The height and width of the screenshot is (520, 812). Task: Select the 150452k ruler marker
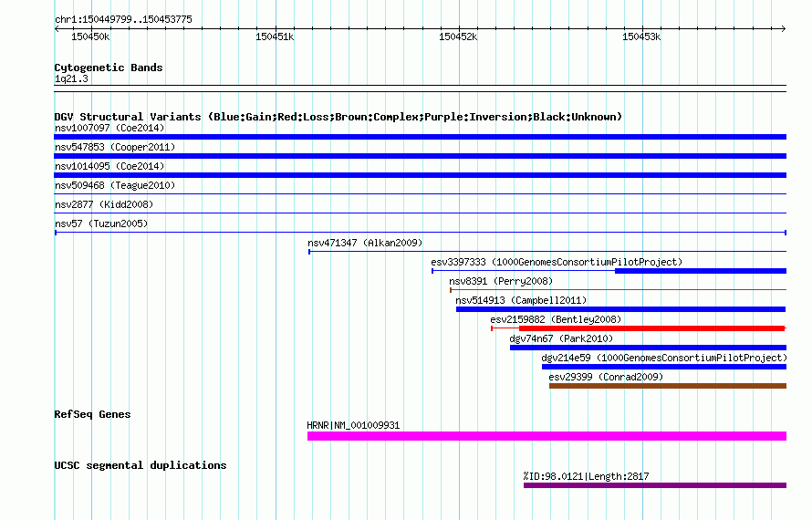click(458, 36)
